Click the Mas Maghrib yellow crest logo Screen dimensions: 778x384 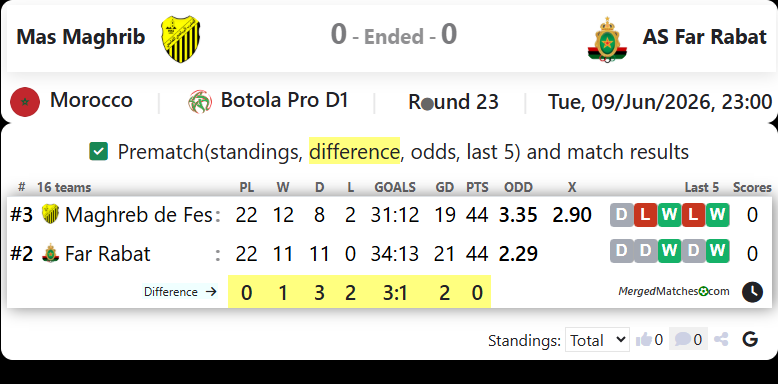(x=181, y=39)
